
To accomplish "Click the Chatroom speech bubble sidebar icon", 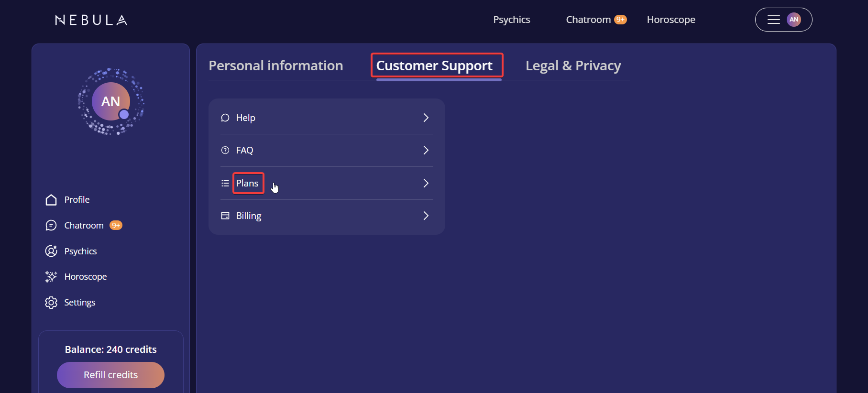I will [51, 226].
